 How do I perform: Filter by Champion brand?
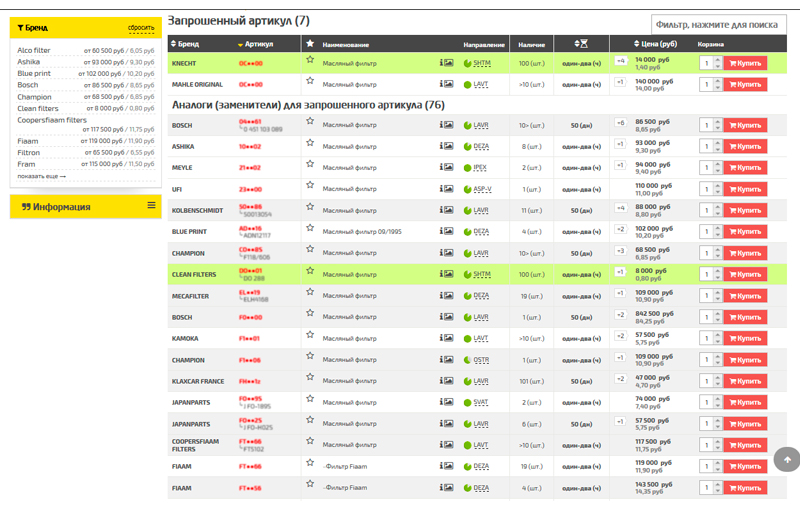[x=34, y=97]
